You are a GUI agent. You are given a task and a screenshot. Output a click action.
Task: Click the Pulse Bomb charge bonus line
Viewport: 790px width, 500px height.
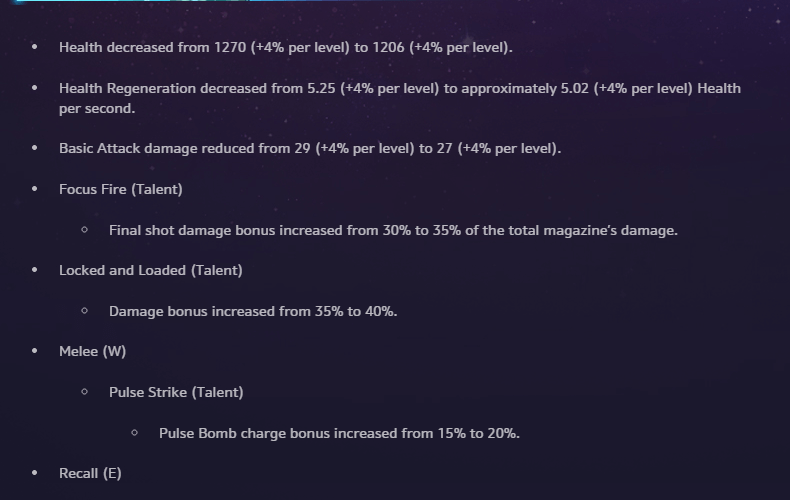click(339, 433)
